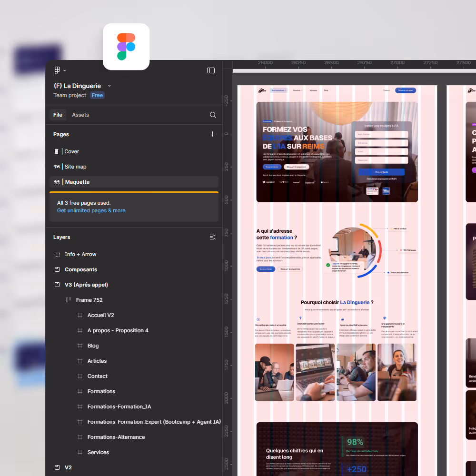This screenshot has height=476, width=476.
Task: Click the Free plan badge
Action: point(97,95)
